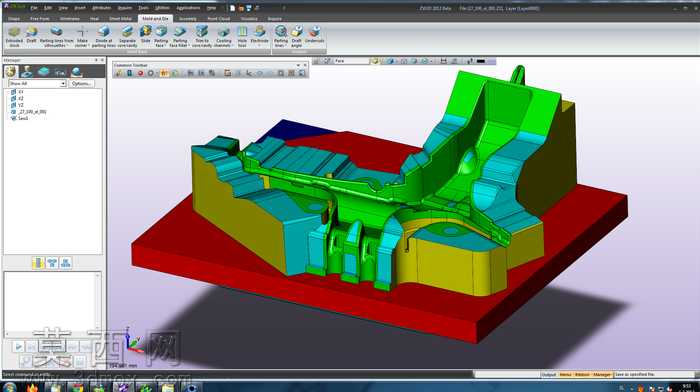Click second Manager panel icon tab
The width and height of the screenshot is (700, 392).
(x=27, y=71)
